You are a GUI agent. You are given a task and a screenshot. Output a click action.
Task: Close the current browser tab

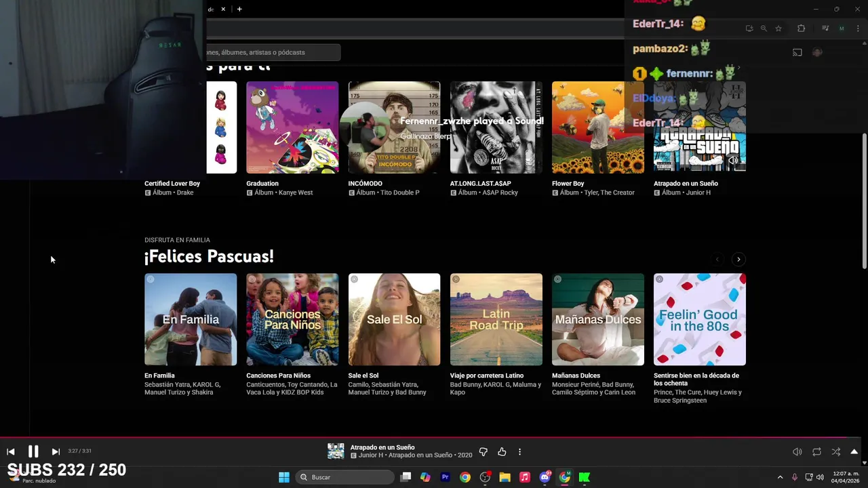click(222, 9)
